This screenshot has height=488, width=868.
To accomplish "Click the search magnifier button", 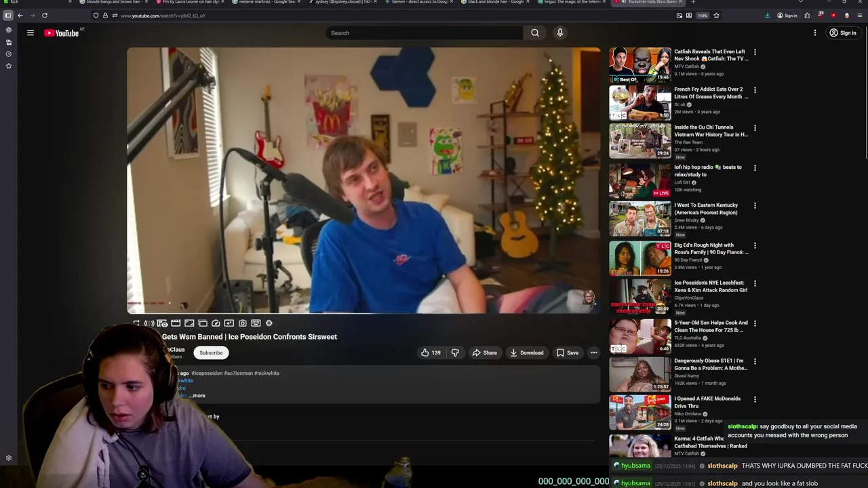I will (x=535, y=33).
